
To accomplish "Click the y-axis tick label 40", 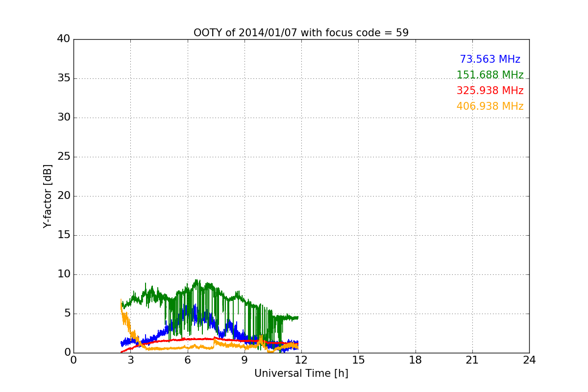I will [64, 39].
